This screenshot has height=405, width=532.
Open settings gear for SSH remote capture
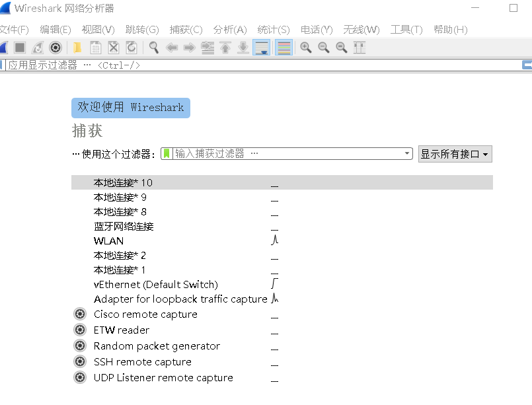pos(80,361)
